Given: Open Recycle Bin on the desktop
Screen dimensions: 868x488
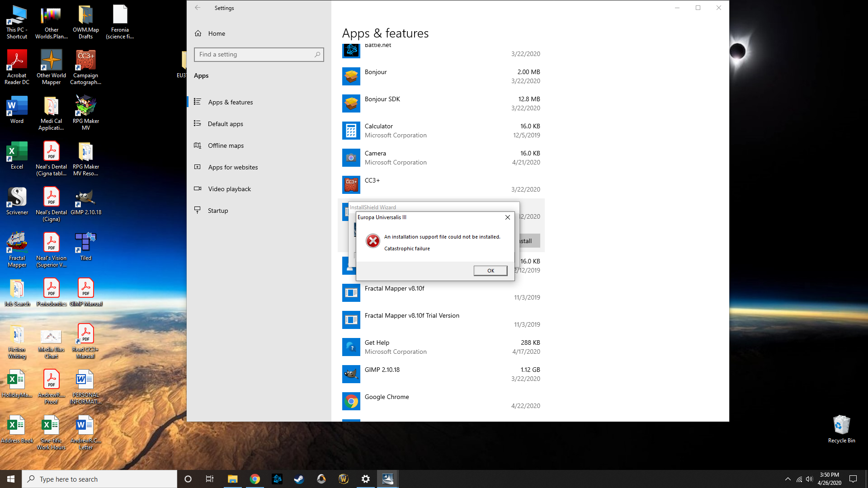Looking at the screenshot, I should [841, 429].
